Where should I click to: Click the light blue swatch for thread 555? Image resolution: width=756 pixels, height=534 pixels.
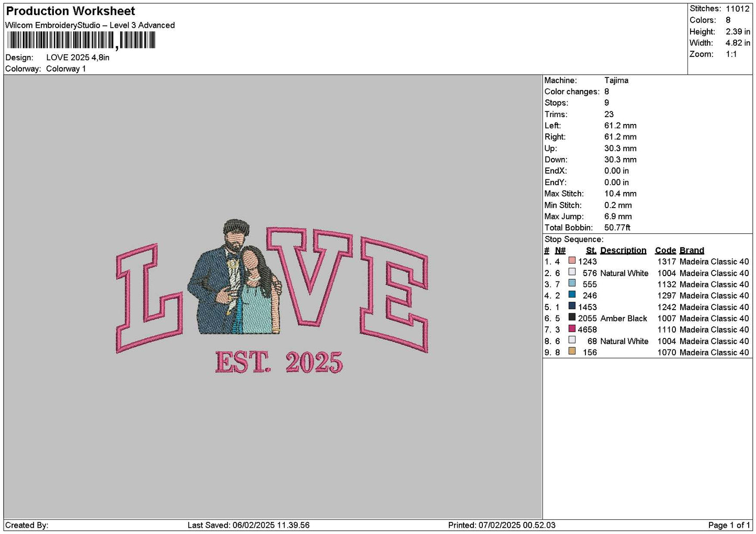click(572, 283)
